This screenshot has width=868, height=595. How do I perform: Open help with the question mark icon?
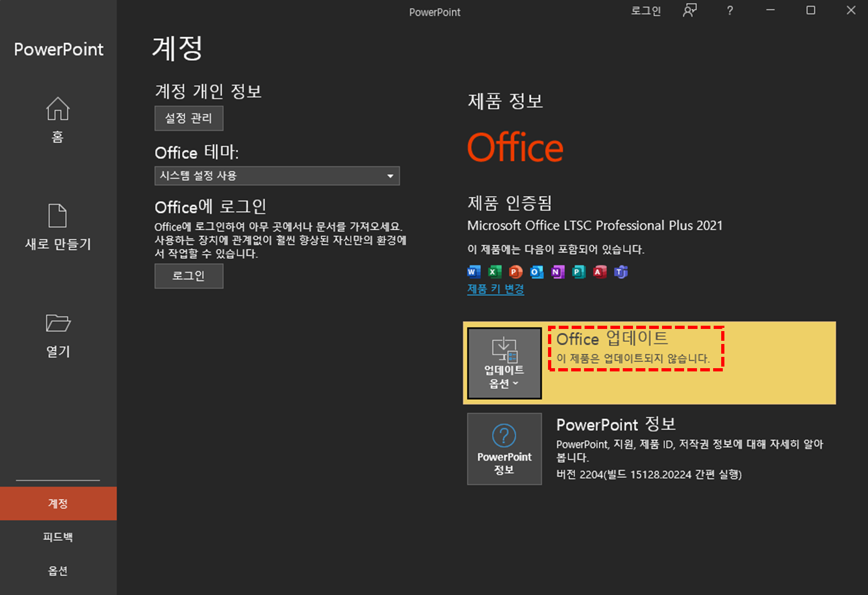pos(730,11)
